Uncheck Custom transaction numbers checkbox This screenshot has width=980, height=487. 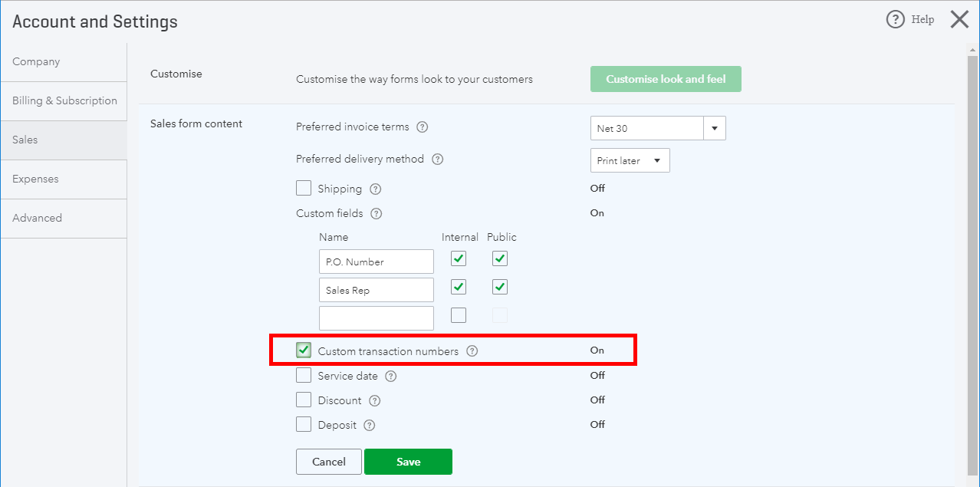[304, 350]
